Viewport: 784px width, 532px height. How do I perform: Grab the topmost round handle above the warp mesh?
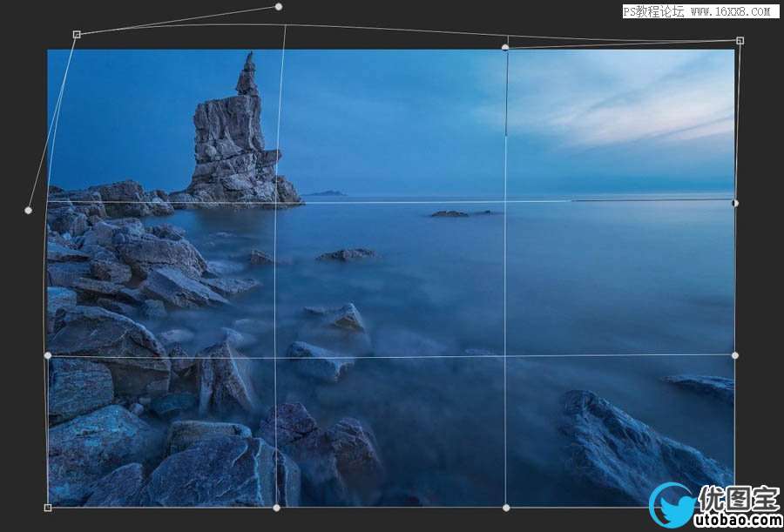[x=279, y=6]
